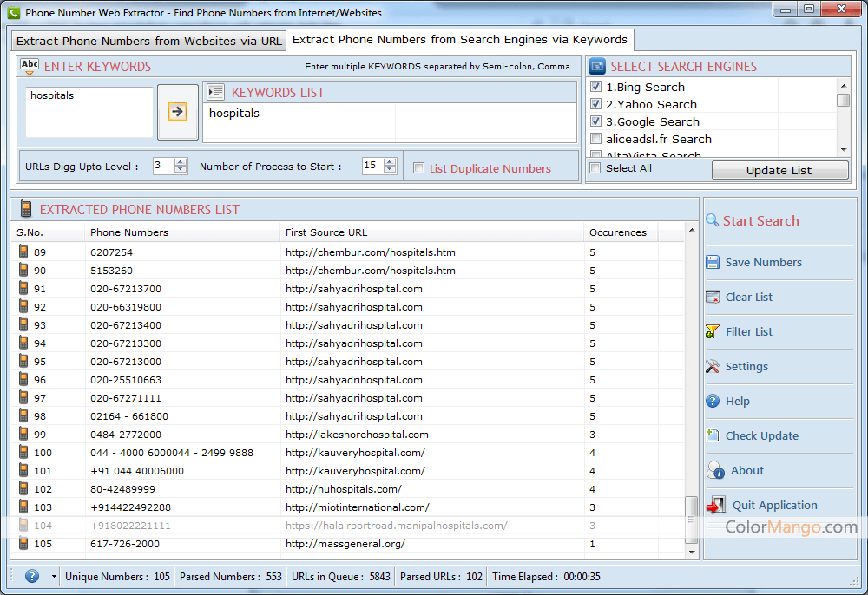Select the Search Engines via Keywords tab
Screen dimensions: 868x595
460,40
